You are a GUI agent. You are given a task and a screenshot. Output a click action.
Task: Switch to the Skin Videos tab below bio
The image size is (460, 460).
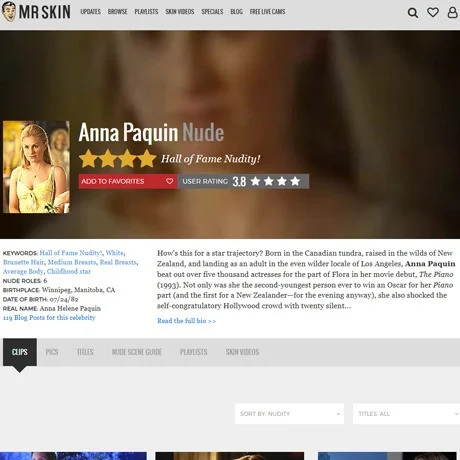pyautogui.click(x=242, y=352)
